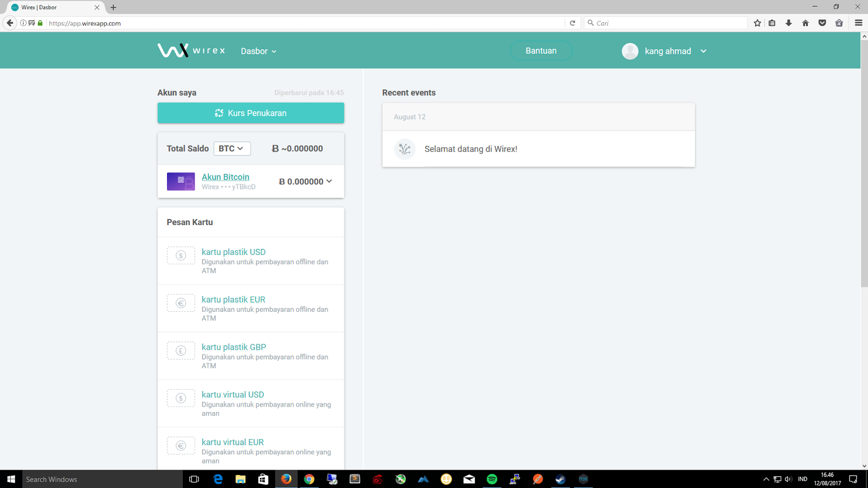
Task: Click the Pocket save icon
Action: click(x=822, y=23)
